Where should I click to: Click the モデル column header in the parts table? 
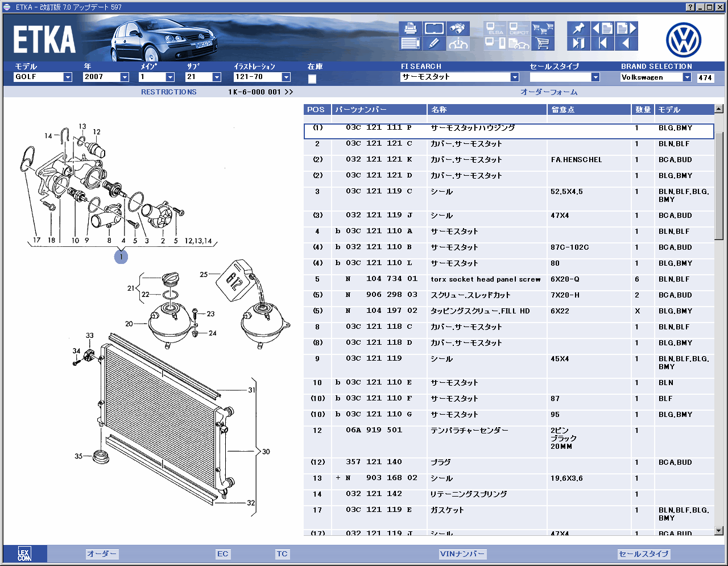684,110
